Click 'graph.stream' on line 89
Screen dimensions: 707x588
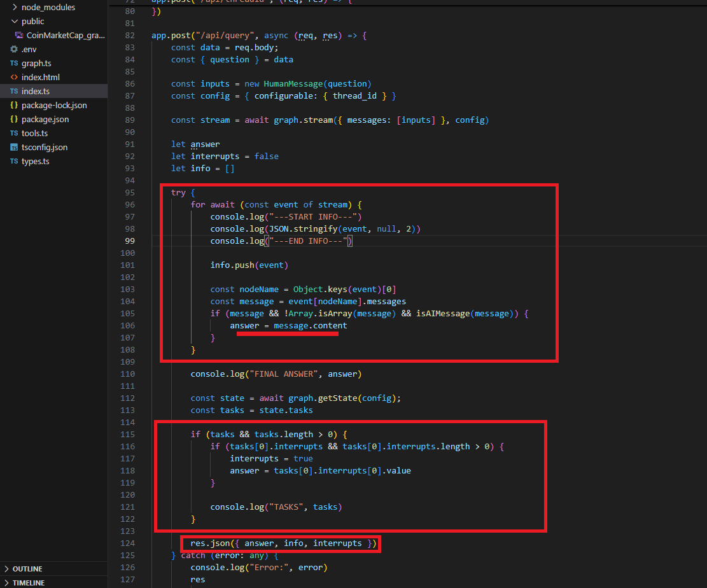[x=303, y=120]
